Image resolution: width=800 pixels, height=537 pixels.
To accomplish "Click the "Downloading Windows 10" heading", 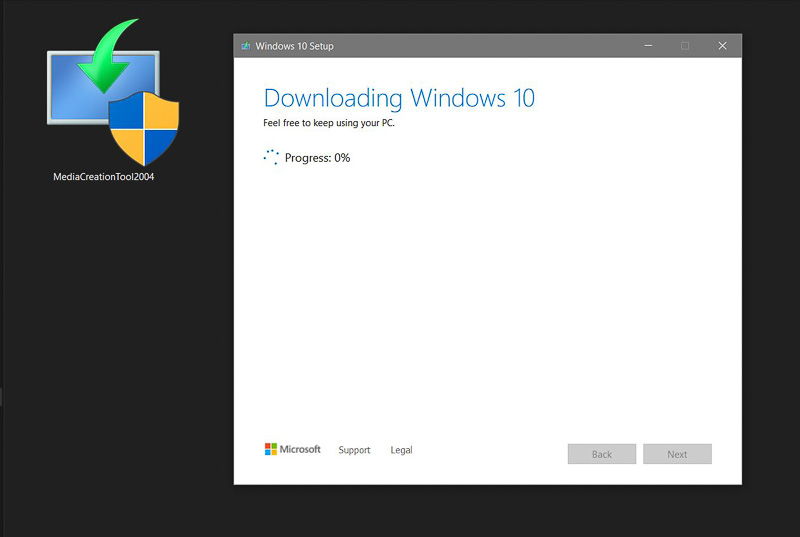I will click(x=399, y=98).
